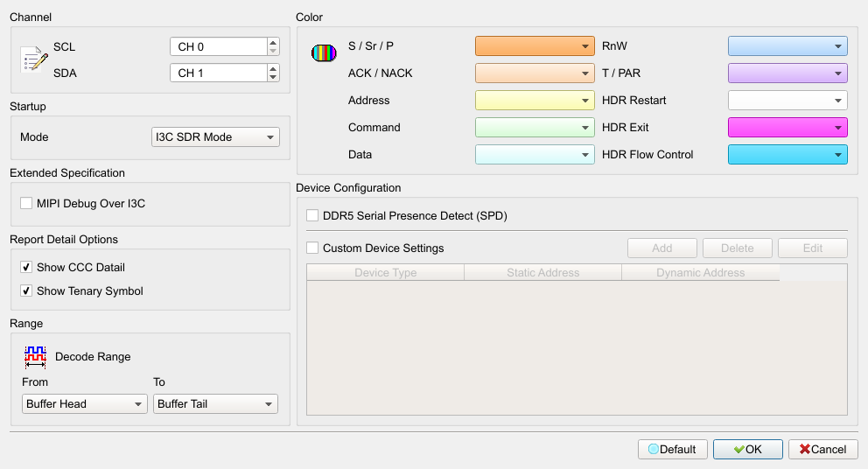Enable DDR5 Serial Presence Detect checkbox
The height and width of the screenshot is (469, 868).
coord(312,215)
